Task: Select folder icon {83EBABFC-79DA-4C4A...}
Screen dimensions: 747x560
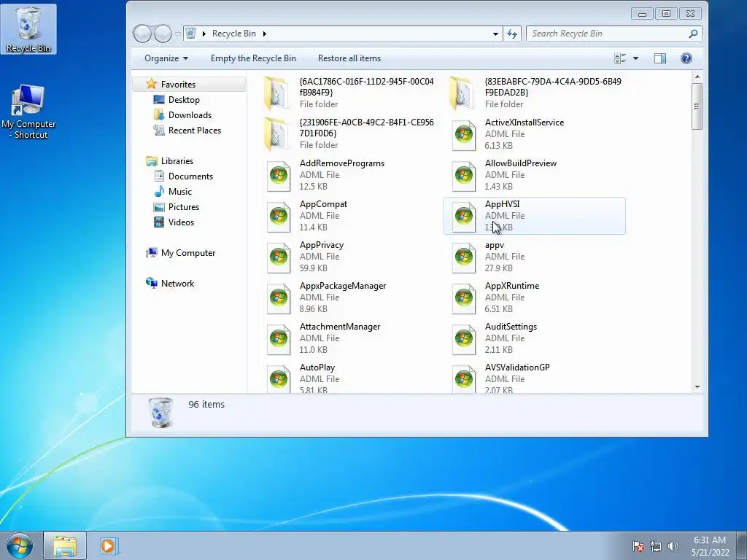Action: pyautogui.click(x=462, y=93)
